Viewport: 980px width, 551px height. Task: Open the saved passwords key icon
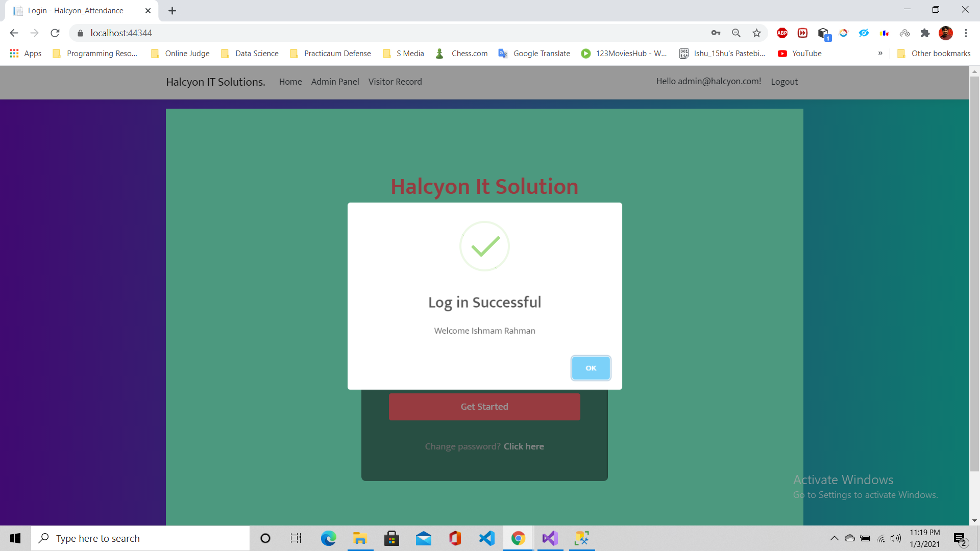[716, 33]
